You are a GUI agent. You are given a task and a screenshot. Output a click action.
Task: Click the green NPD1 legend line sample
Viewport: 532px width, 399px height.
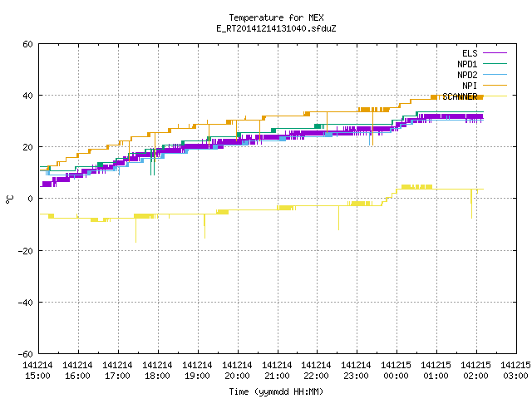pyautogui.click(x=495, y=63)
